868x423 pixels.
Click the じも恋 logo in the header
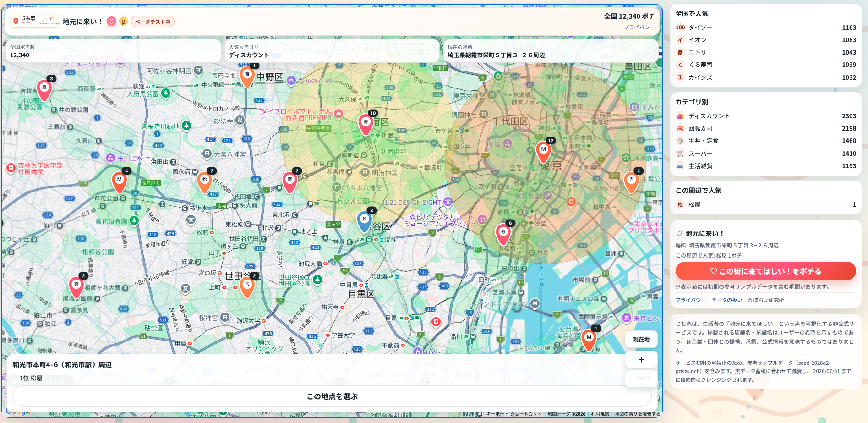coord(35,21)
